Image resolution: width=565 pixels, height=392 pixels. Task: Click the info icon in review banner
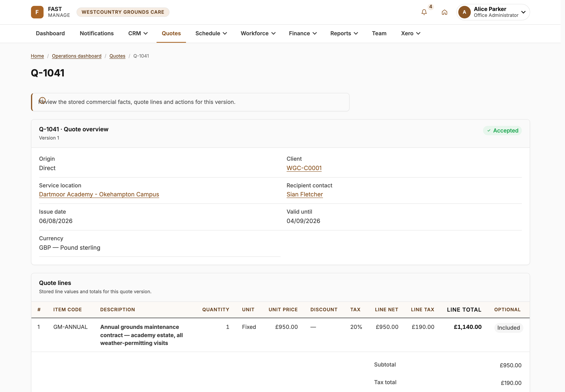pyautogui.click(x=42, y=100)
